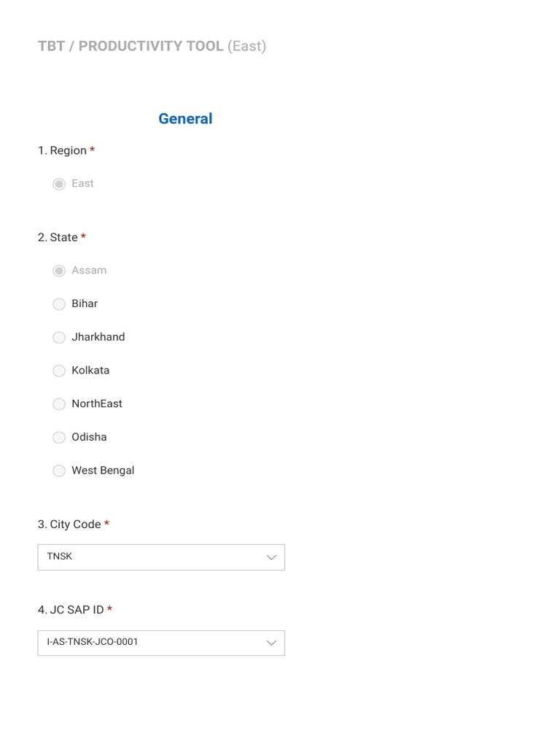Image resolution: width=560 pixels, height=747 pixels.
Task: Select the Odisha radio button
Action: [x=59, y=438]
